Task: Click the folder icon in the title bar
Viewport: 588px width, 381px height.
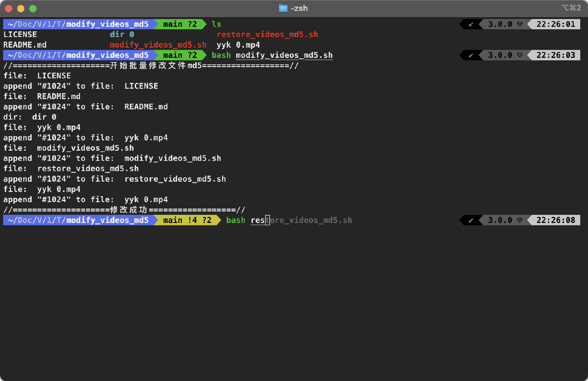Action: coord(283,8)
